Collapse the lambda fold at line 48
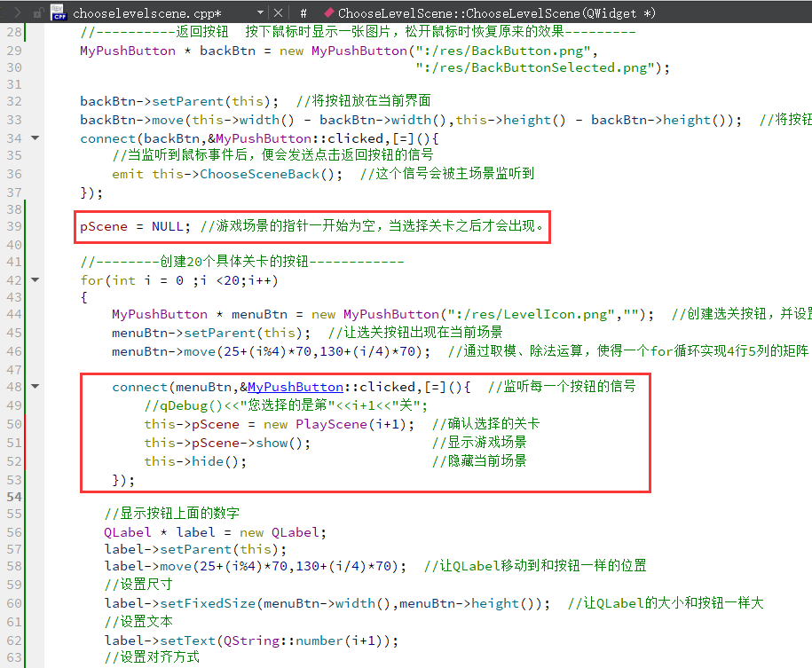The height and width of the screenshot is (668, 812). 35,386
